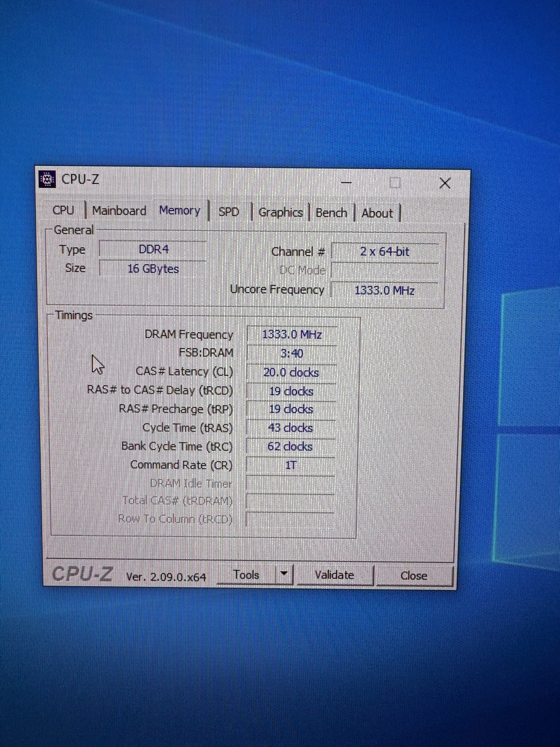Click the CPU-Z title bar text
This screenshot has height=747, width=560.
point(80,179)
